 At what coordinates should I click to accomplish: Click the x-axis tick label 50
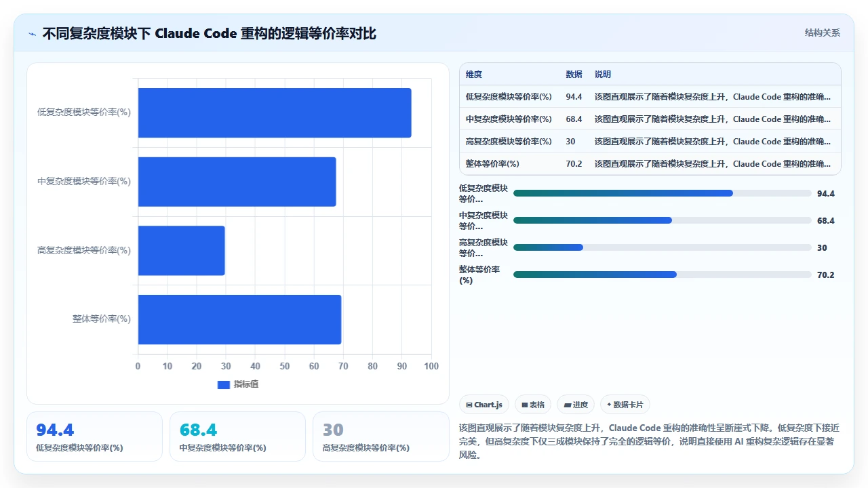click(285, 367)
